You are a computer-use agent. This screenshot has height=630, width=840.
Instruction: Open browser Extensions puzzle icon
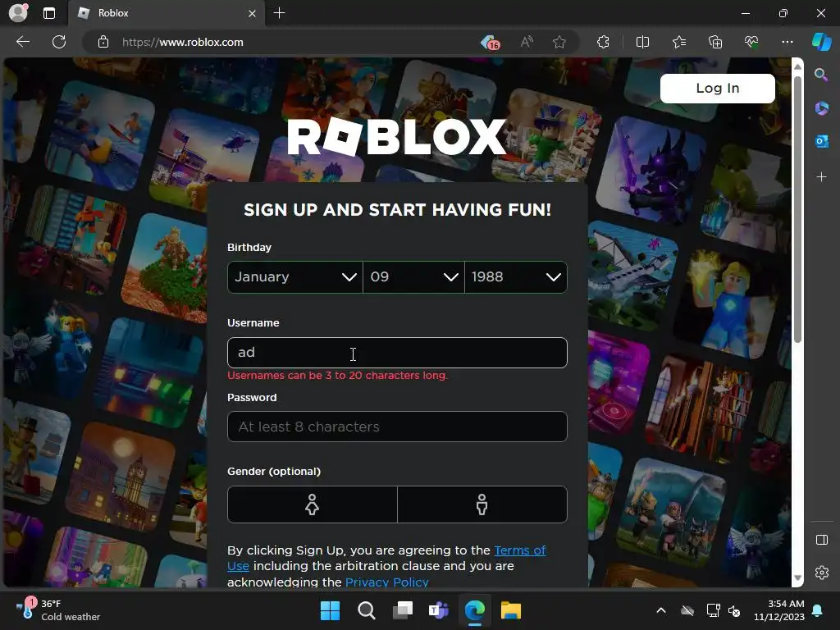pyautogui.click(x=603, y=42)
